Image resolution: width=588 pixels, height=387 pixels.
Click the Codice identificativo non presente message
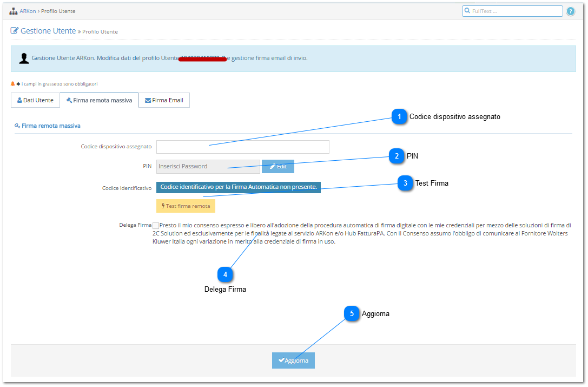click(x=239, y=187)
